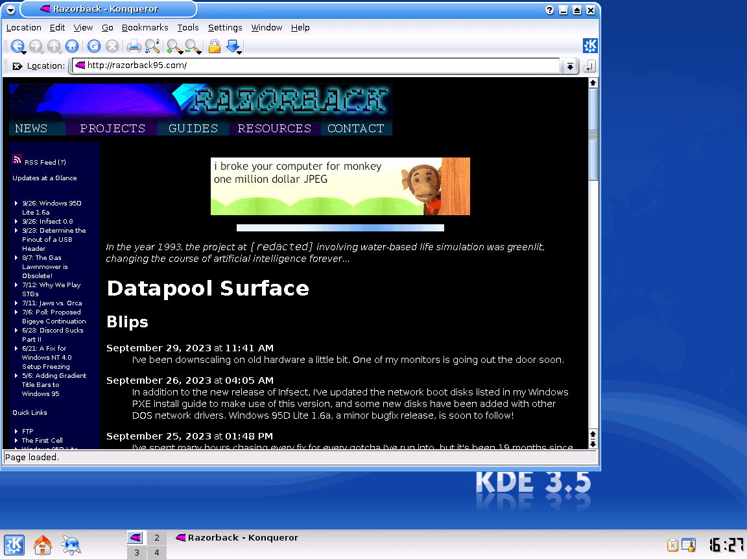Click the monkey banner advertisement image

[x=340, y=186]
